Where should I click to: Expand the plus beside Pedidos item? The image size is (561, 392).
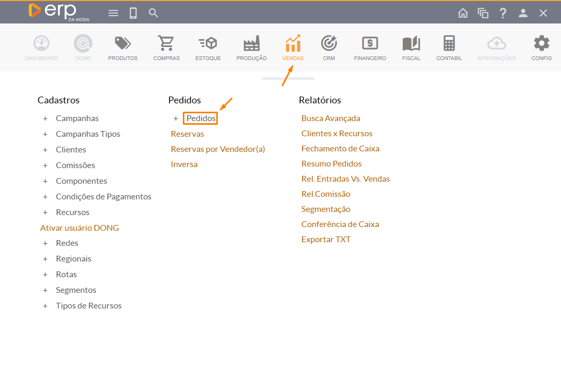point(176,118)
